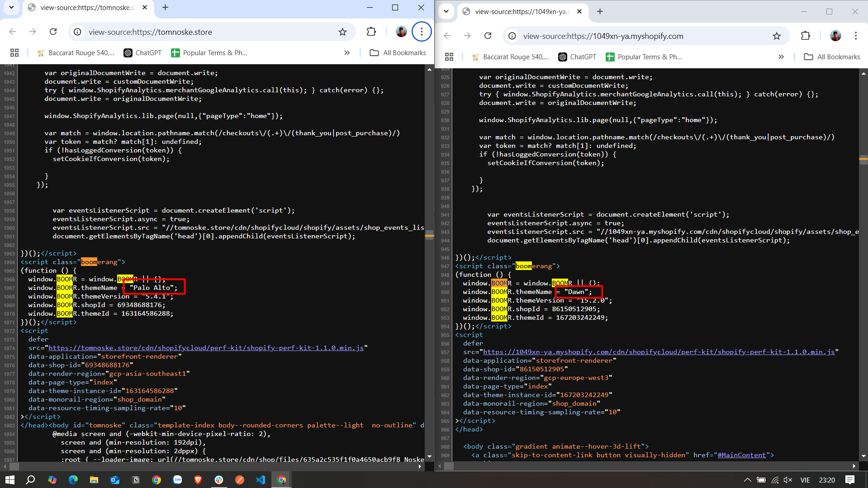
Task: Click the muted volume icon in system tray
Action: (788, 480)
